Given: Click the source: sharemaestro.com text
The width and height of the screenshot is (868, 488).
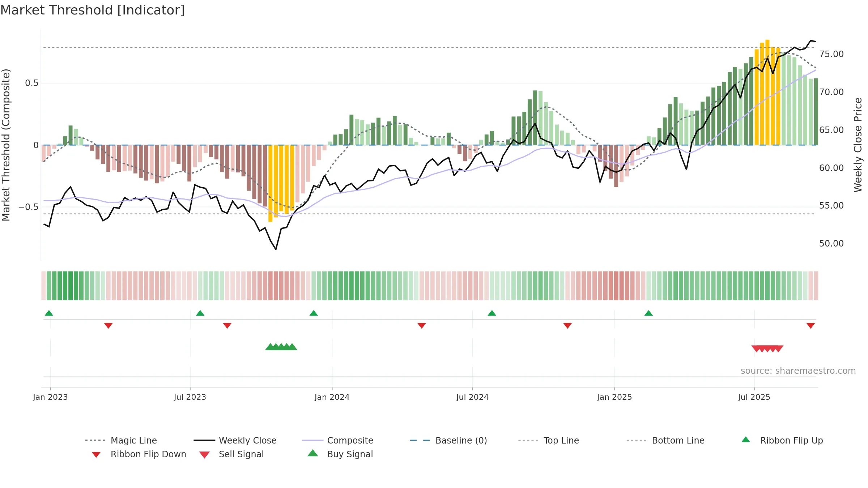Looking at the screenshot, I should pos(798,371).
